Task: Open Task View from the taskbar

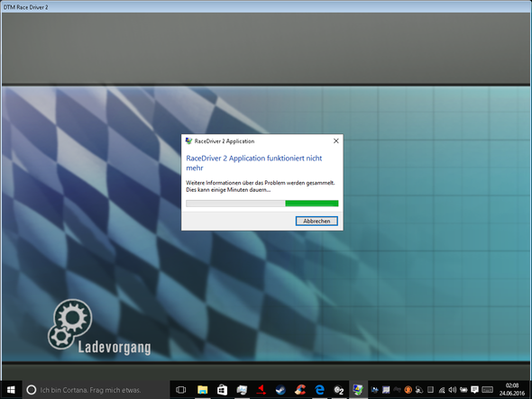Action: click(181, 390)
